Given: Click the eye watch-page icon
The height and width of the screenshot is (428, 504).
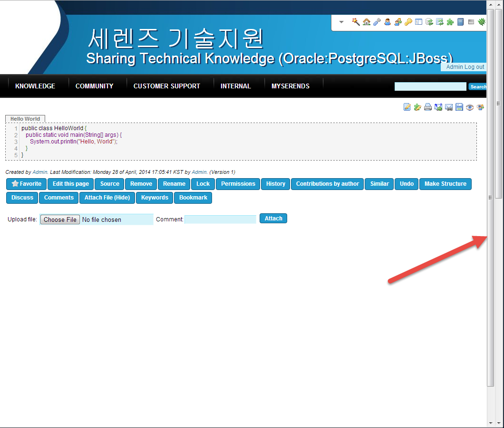Looking at the screenshot, I should (x=470, y=107).
